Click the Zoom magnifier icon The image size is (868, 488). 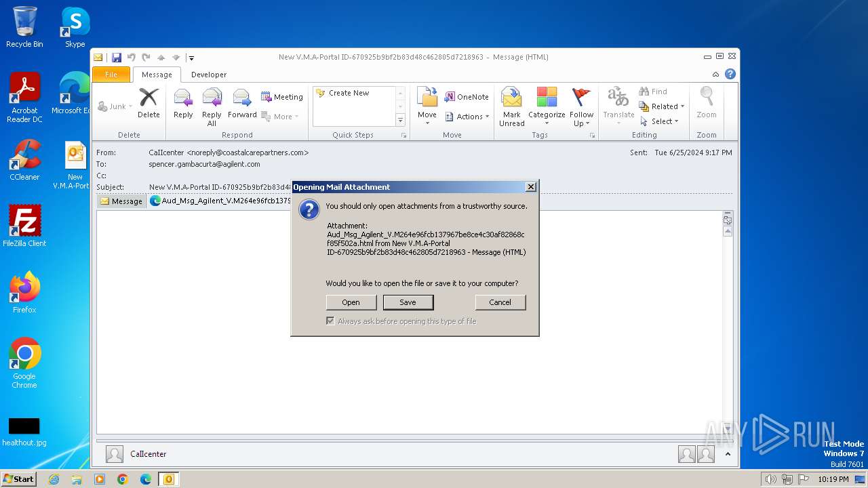click(707, 104)
